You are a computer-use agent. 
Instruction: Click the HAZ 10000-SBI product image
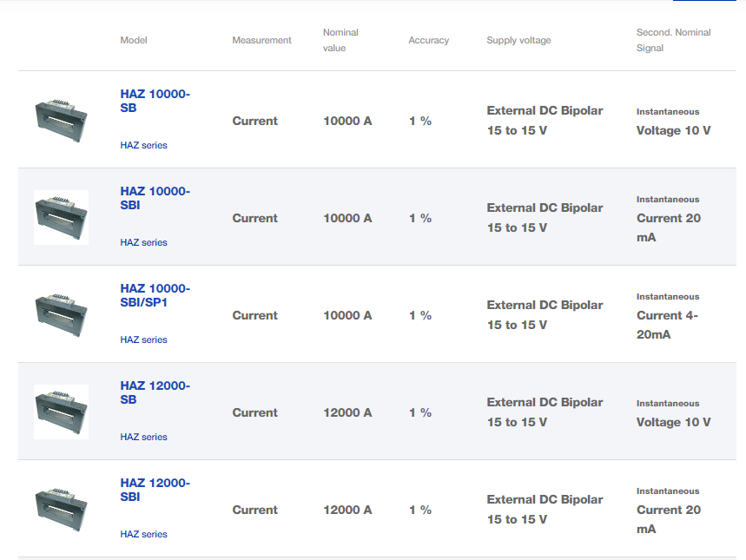tap(61, 217)
